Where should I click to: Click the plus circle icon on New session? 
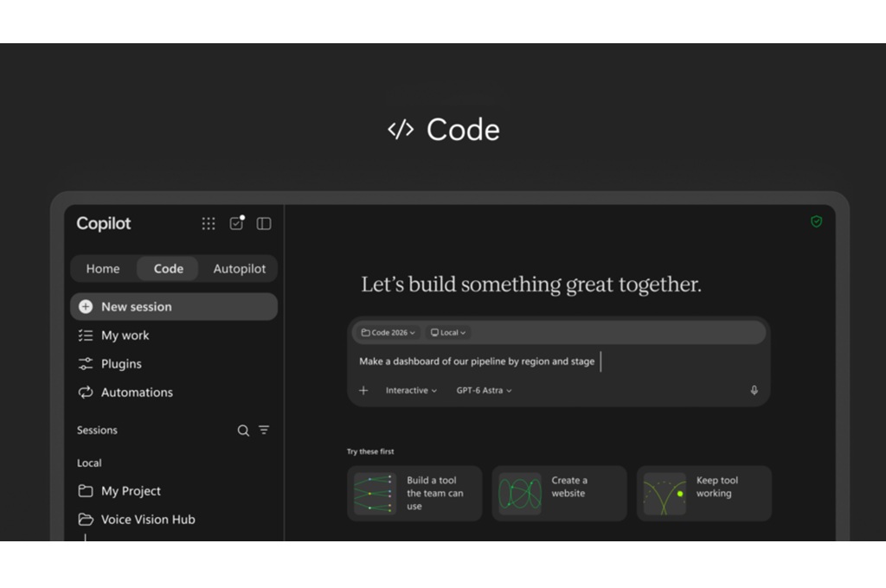pyautogui.click(x=86, y=307)
